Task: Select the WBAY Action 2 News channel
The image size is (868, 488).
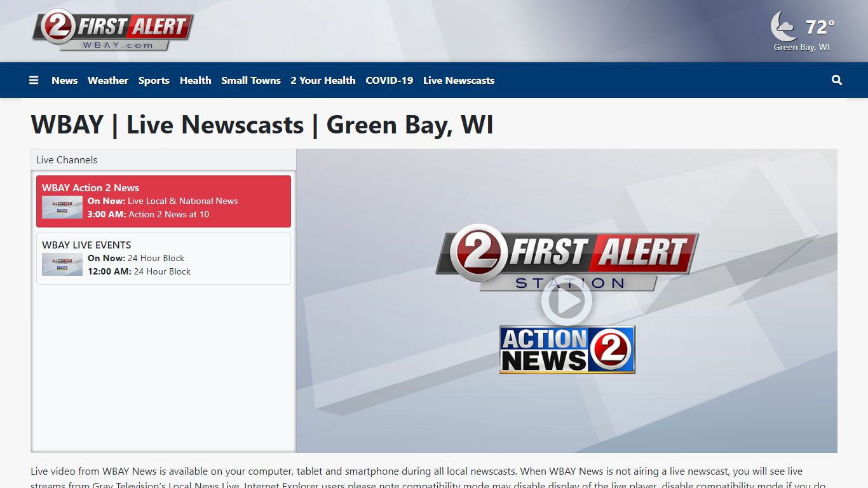Action: coord(163,201)
